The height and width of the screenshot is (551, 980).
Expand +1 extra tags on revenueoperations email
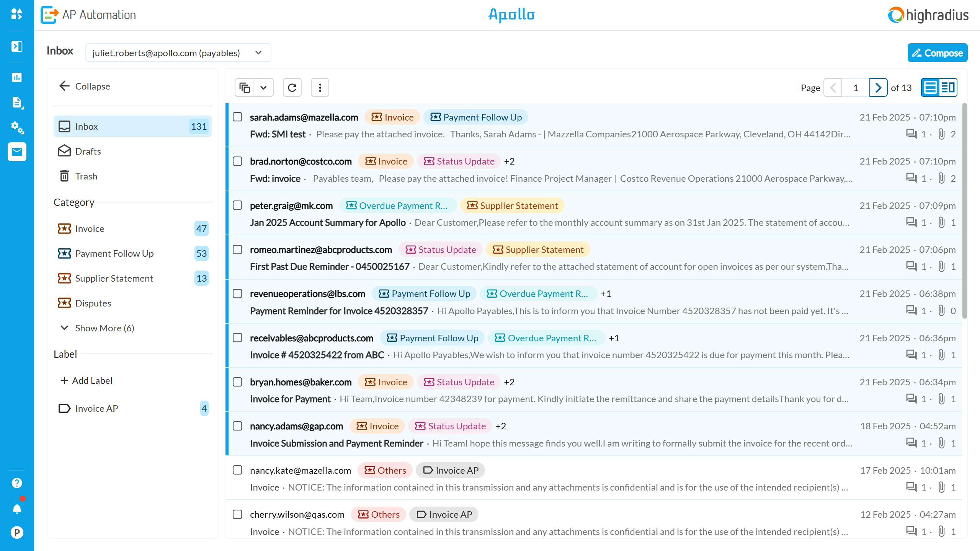tap(606, 293)
